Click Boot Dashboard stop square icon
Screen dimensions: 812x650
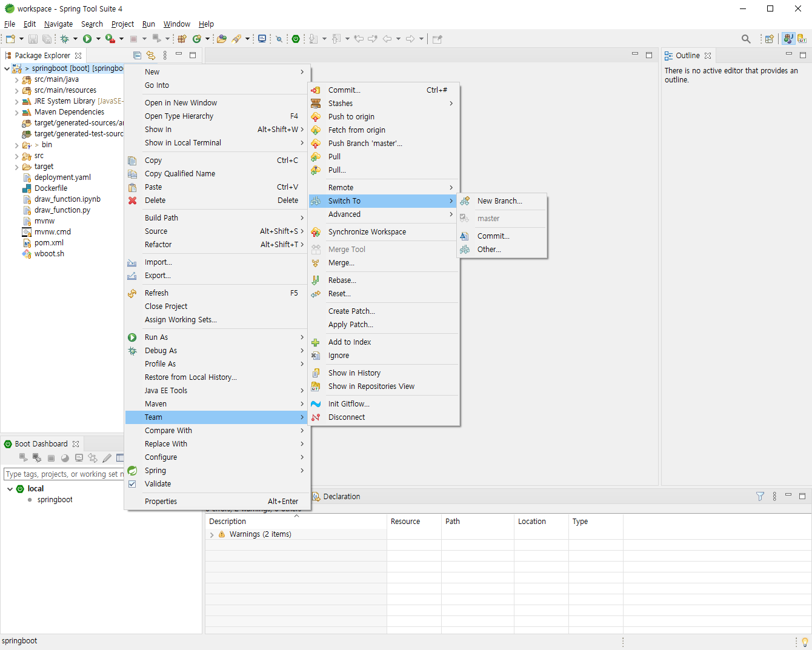(51, 458)
